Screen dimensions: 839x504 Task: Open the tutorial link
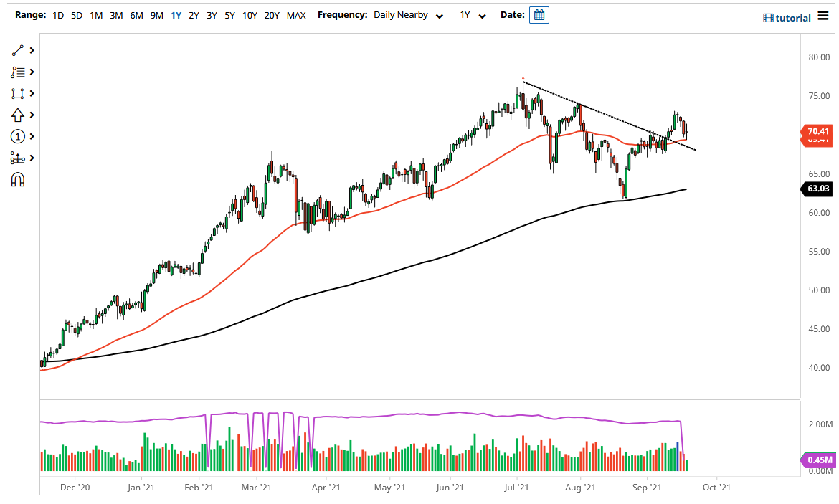(x=789, y=17)
